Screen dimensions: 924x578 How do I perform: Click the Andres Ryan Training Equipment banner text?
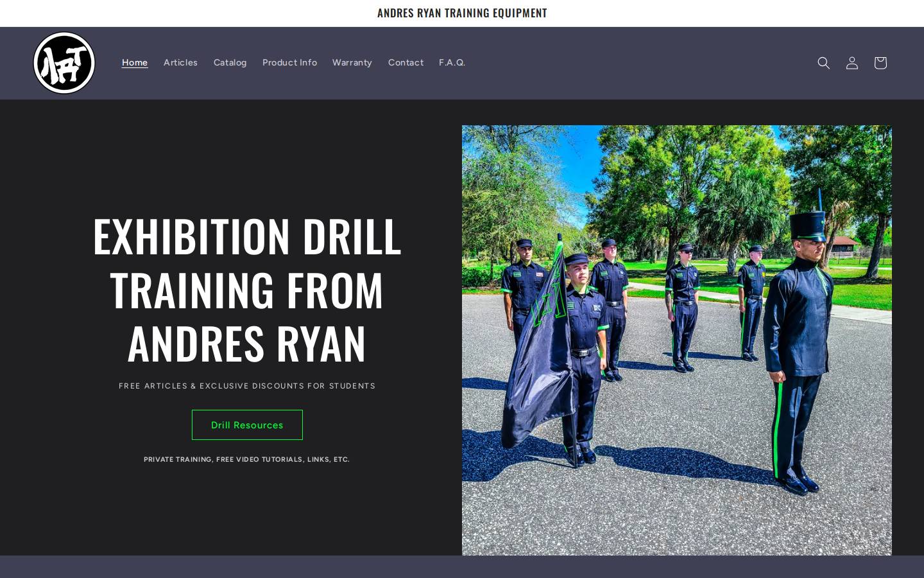tap(462, 13)
